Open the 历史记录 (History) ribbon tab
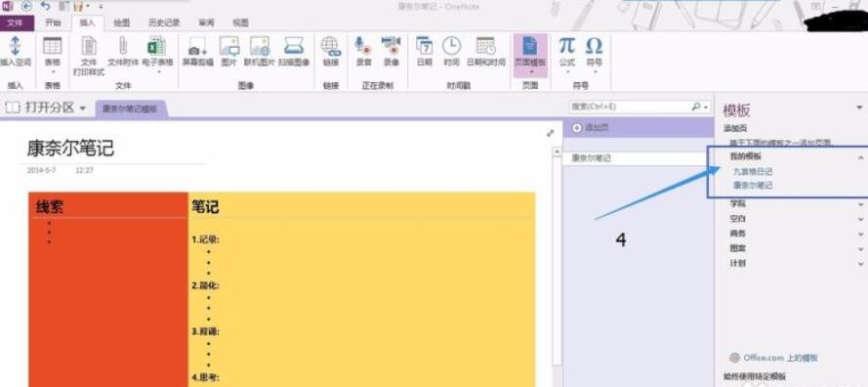Viewport: 868px width, 387px height. (164, 22)
